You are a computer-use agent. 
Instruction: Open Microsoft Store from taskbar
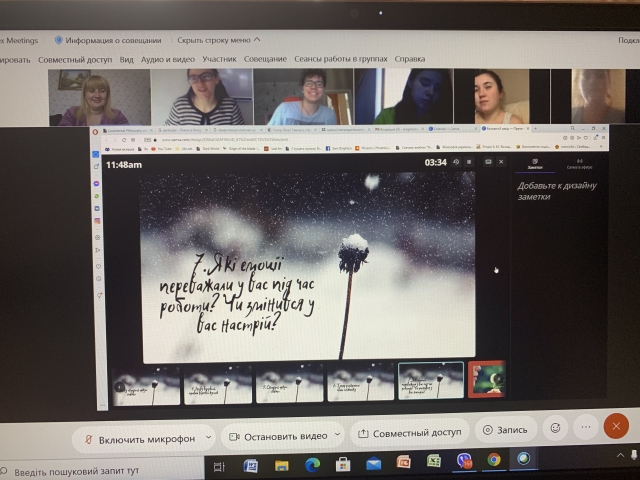coord(343,464)
